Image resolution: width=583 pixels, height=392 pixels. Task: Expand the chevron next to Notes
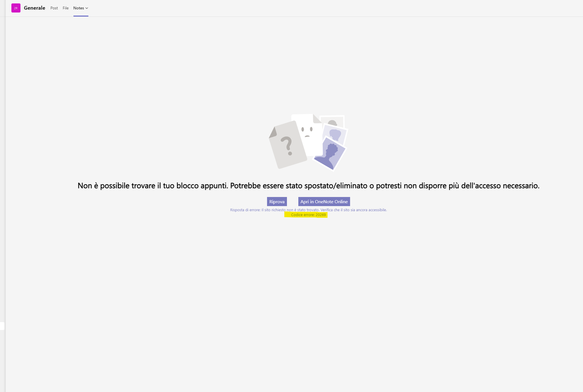pyautogui.click(x=87, y=8)
